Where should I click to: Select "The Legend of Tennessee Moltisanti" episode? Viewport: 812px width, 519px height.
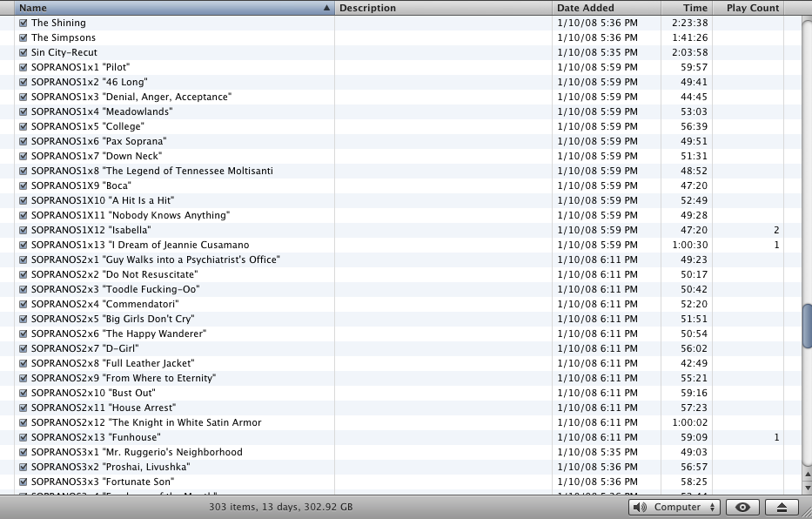(151, 171)
